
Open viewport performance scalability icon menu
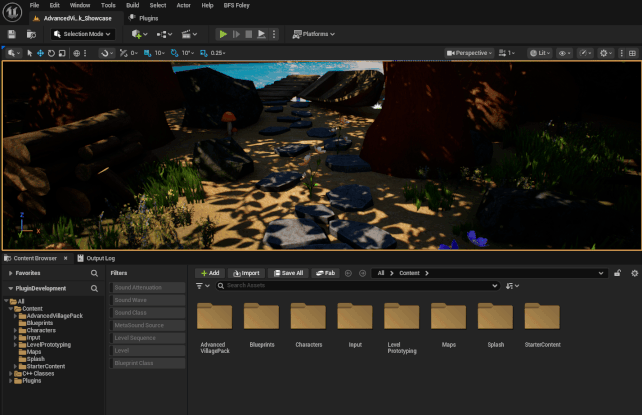[585, 53]
